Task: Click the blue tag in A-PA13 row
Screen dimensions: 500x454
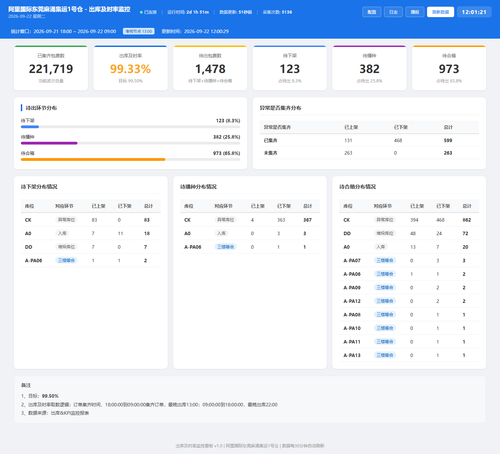Action: tap(385, 355)
